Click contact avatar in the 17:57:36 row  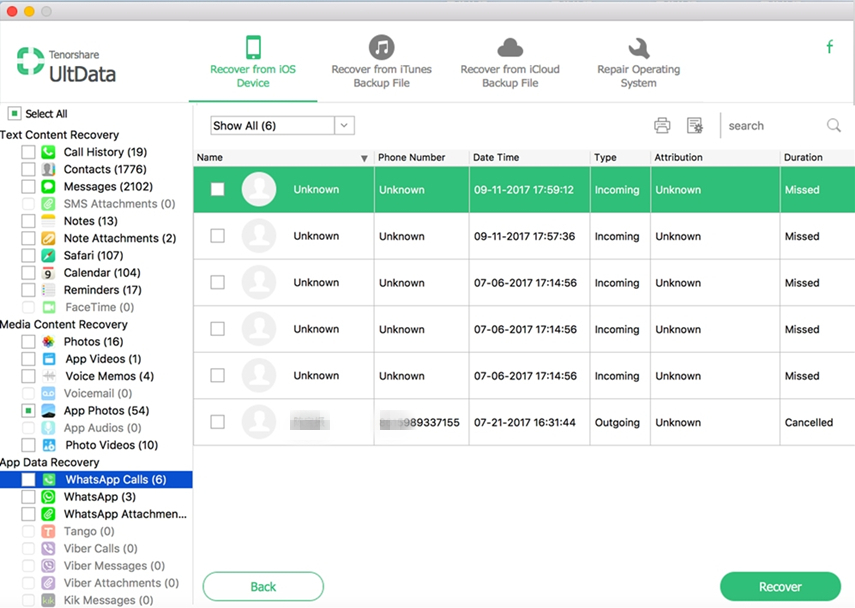[x=259, y=236]
